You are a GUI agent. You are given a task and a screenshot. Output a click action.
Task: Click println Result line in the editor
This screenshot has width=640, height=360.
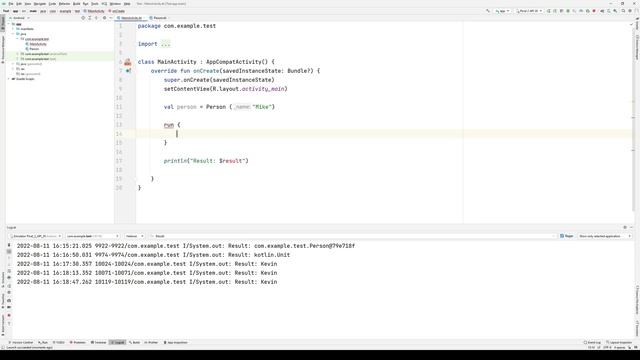tap(206, 161)
